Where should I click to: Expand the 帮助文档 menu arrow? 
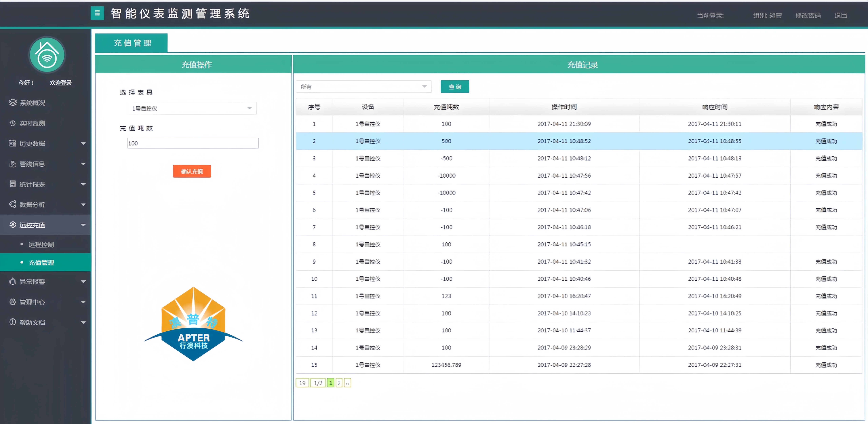(83, 322)
